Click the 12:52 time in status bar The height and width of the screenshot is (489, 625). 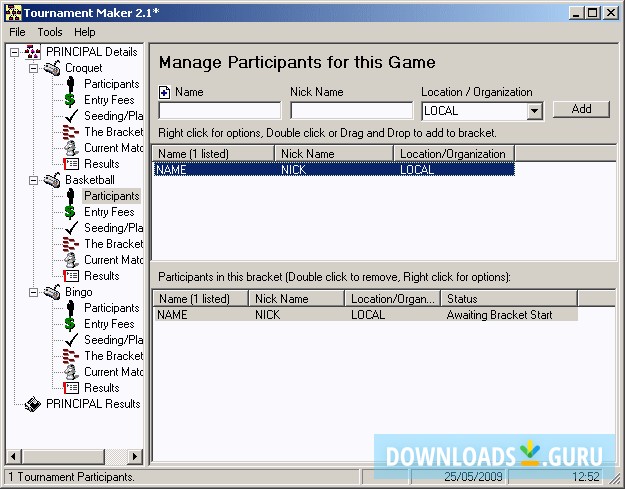tap(586, 477)
